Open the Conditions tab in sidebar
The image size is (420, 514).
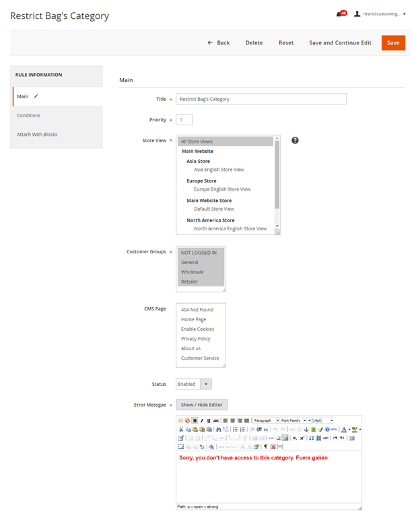click(x=29, y=116)
